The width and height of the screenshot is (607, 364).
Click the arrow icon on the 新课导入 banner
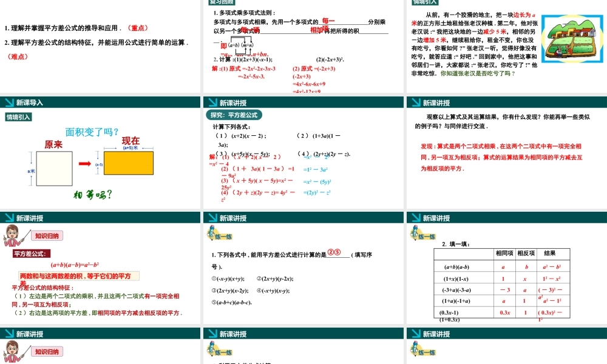coord(8,102)
